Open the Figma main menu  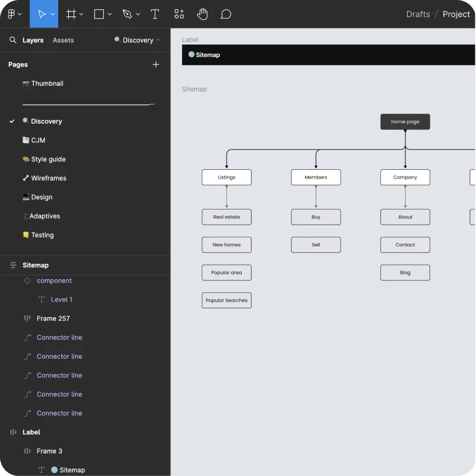point(12,14)
